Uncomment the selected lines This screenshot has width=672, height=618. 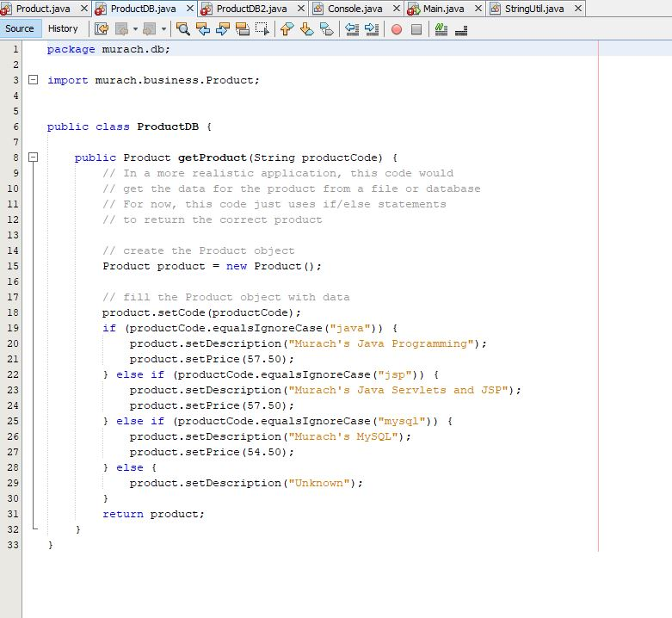point(461,29)
